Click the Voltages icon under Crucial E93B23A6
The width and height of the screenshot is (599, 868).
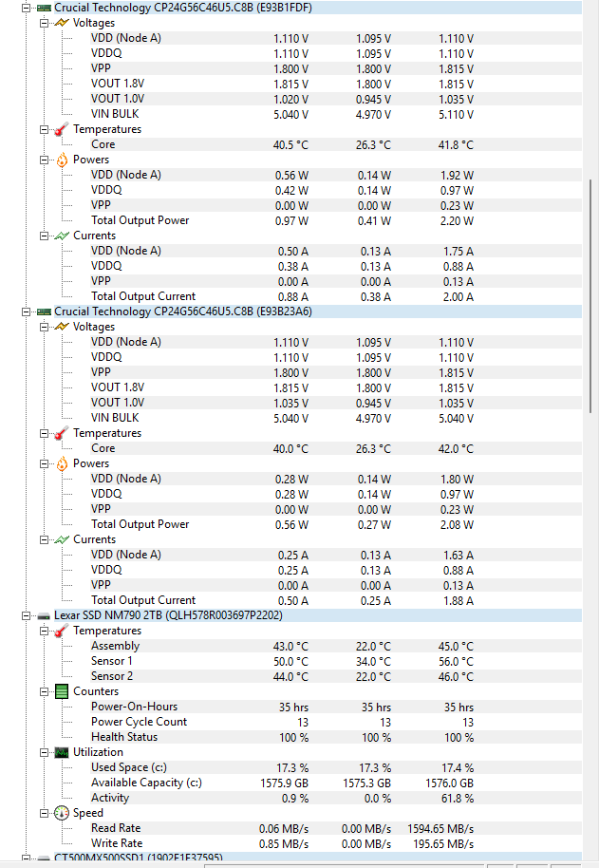[62, 327]
